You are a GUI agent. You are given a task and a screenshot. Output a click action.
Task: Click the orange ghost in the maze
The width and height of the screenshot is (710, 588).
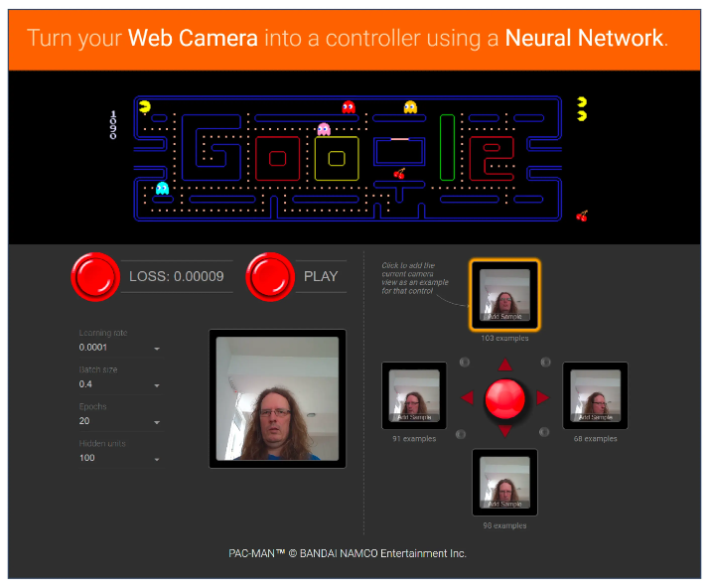click(x=410, y=107)
